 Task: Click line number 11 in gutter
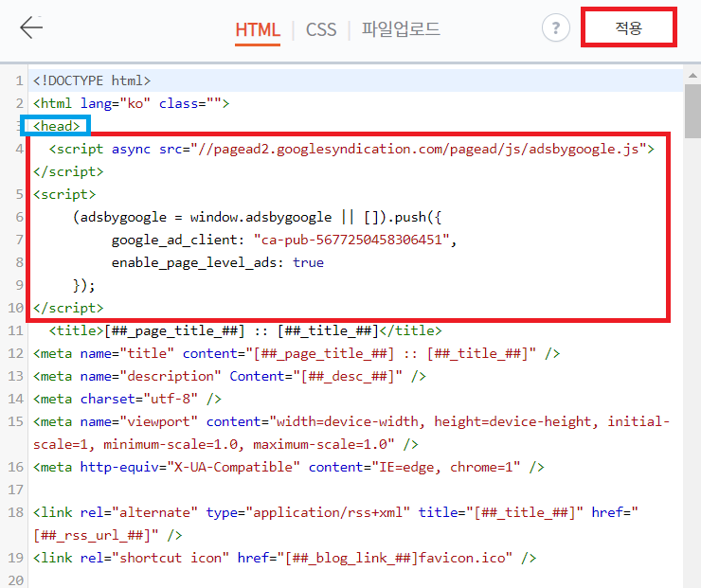coord(15,330)
